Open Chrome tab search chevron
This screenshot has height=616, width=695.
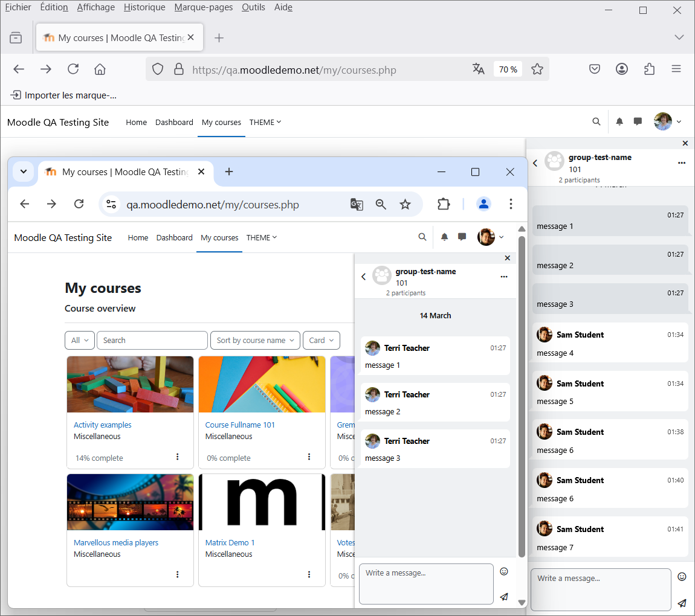point(24,172)
